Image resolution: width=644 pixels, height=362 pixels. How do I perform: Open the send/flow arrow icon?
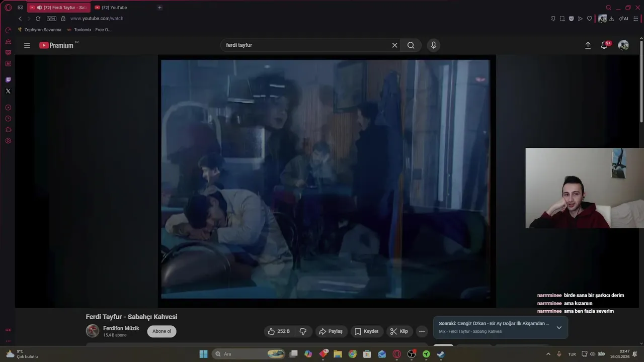[580, 19]
